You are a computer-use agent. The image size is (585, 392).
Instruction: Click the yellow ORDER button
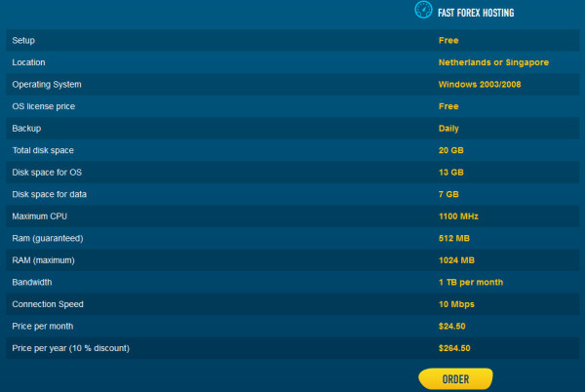point(455,379)
